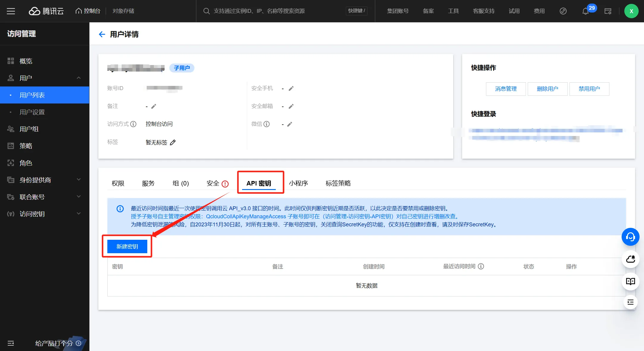Open 费用 menu
Image resolution: width=644 pixels, height=351 pixels.
539,11
